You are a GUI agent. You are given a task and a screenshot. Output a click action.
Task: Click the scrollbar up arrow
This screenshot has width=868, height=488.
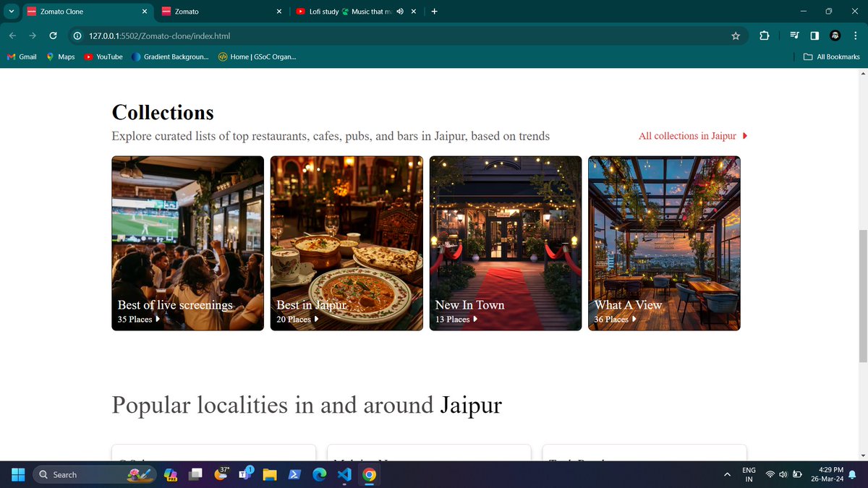click(862, 74)
